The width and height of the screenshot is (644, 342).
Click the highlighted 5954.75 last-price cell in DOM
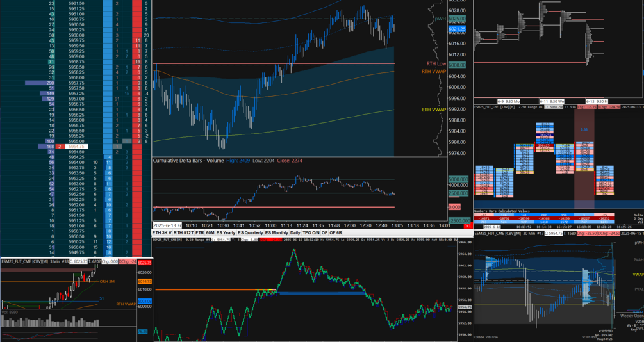point(76,146)
